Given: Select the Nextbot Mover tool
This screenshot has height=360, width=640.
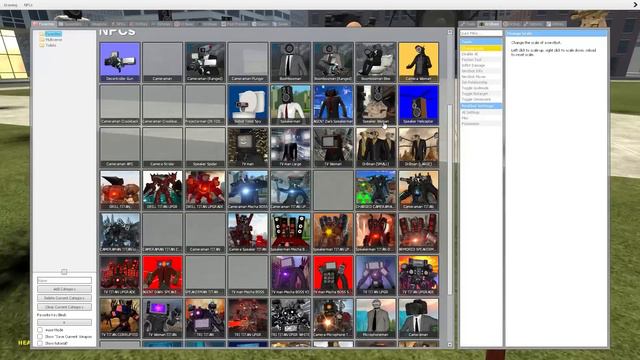Looking at the screenshot, I should coord(481,76).
